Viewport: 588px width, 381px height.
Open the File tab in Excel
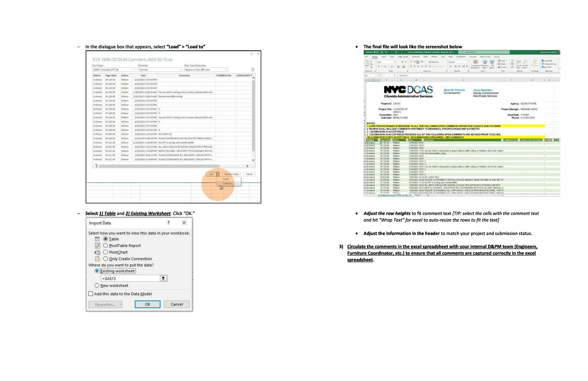(x=366, y=57)
